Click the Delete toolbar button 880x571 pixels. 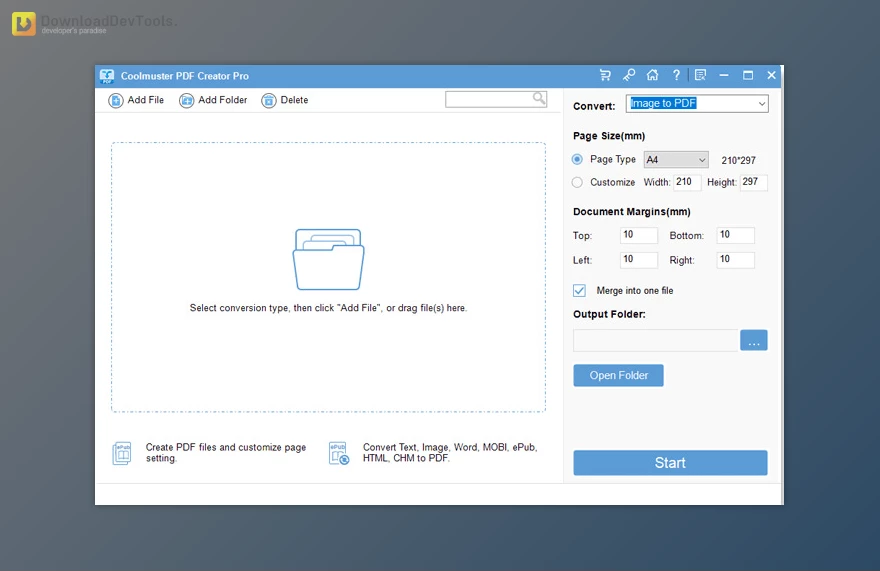coord(285,100)
